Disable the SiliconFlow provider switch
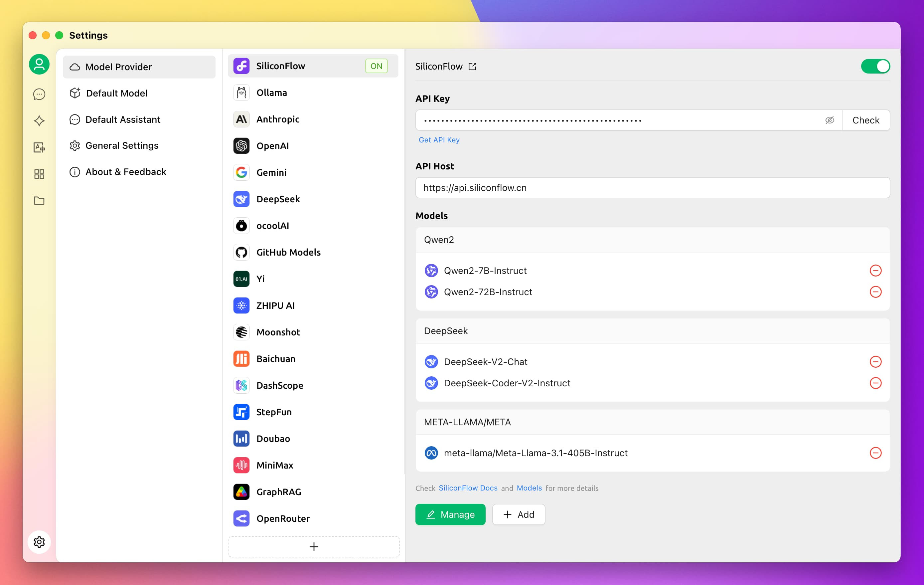Viewport: 924px width, 585px height. (875, 67)
